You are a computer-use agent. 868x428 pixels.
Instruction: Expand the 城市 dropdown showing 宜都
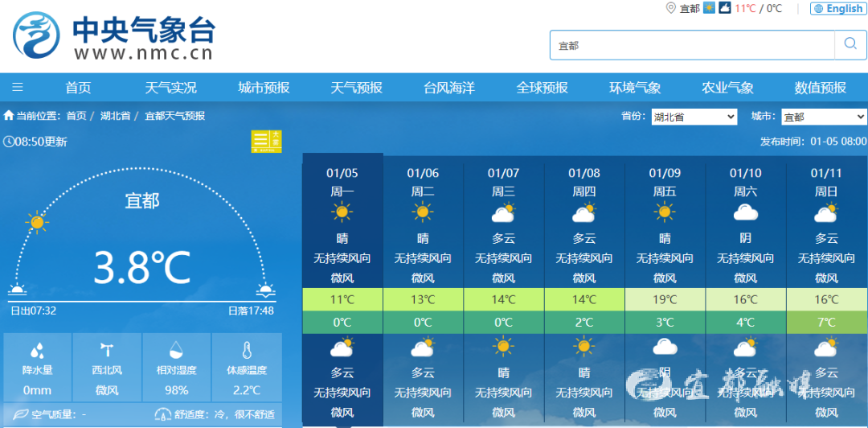click(x=823, y=117)
